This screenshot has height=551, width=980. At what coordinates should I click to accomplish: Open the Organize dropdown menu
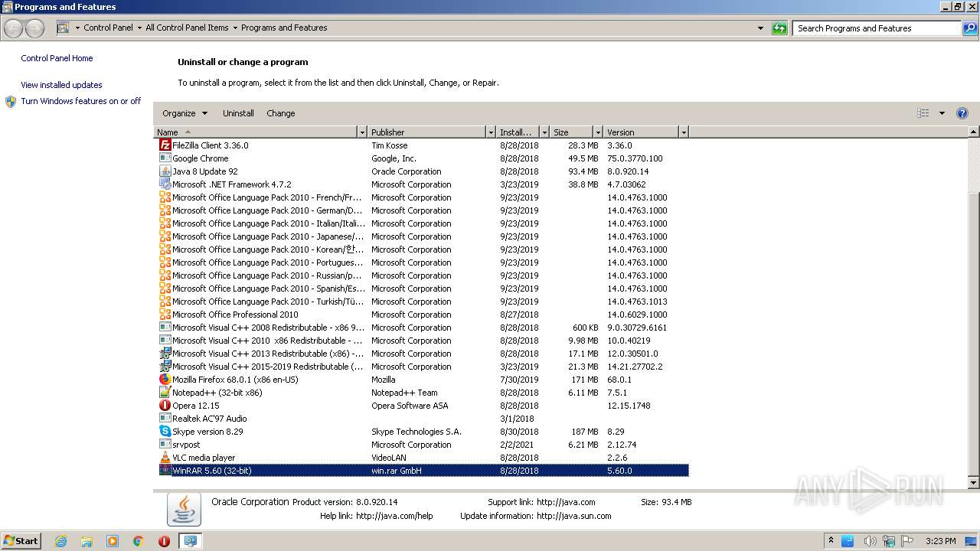(x=185, y=113)
